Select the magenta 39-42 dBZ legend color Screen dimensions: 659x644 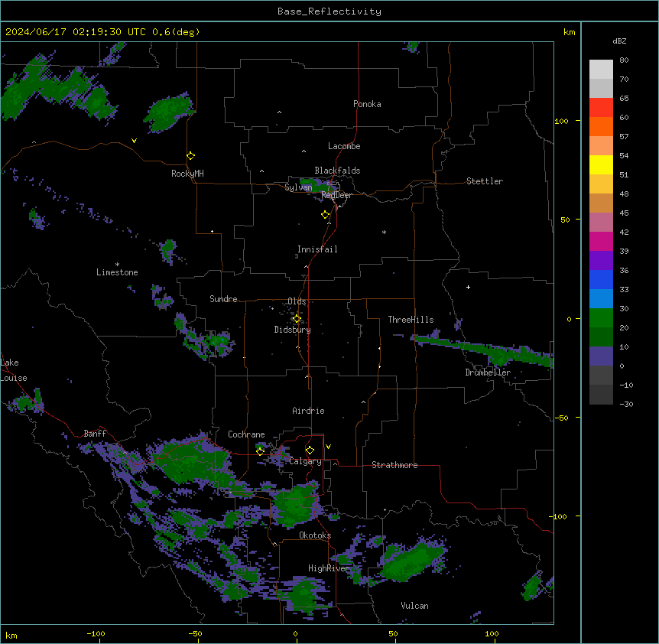[601, 242]
